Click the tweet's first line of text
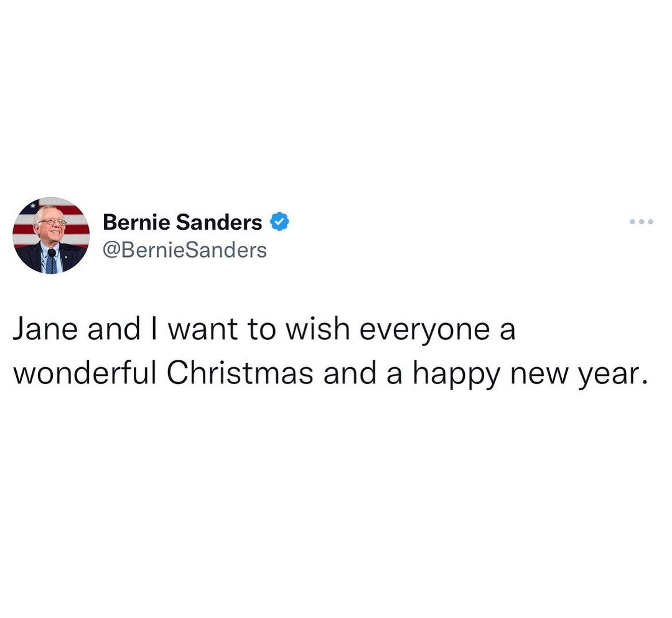The image size is (672, 618). (264, 330)
